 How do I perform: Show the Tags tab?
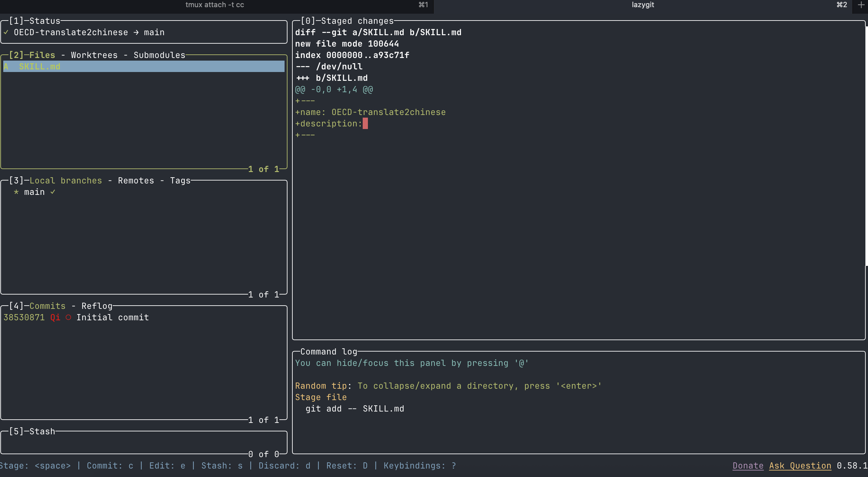click(x=180, y=181)
